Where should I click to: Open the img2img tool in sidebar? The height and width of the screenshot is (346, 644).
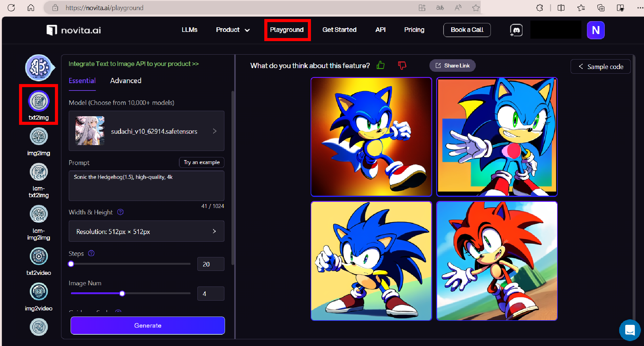39,136
